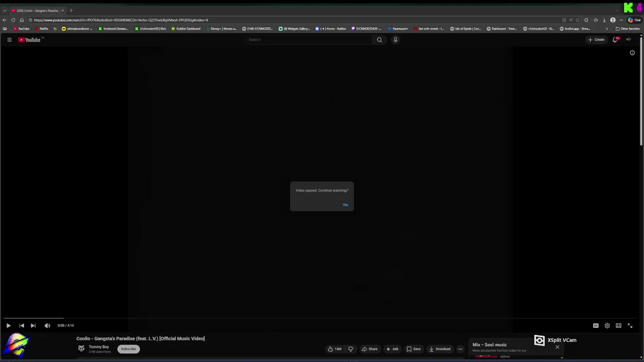The height and width of the screenshot is (362, 644).
Task: Open browser favorites star-list icon
Action: 596,20
